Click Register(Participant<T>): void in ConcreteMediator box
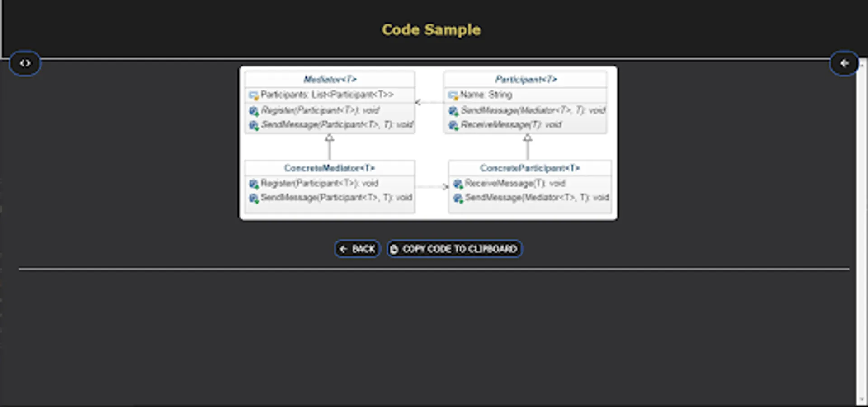This screenshot has width=868, height=407. click(x=319, y=183)
